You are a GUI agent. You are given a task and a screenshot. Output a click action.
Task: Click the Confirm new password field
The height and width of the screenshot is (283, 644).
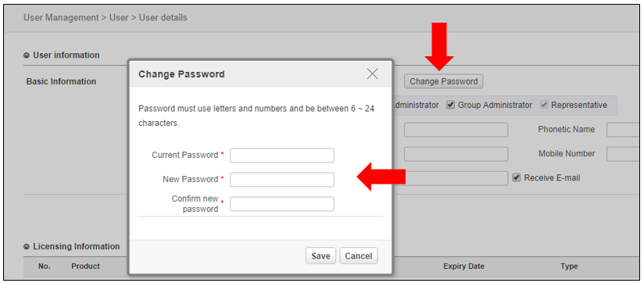tap(281, 204)
